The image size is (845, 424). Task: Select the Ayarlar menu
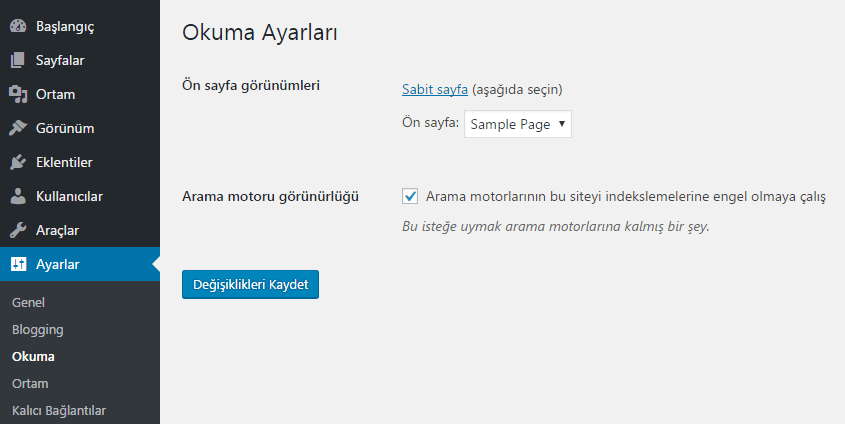point(80,264)
